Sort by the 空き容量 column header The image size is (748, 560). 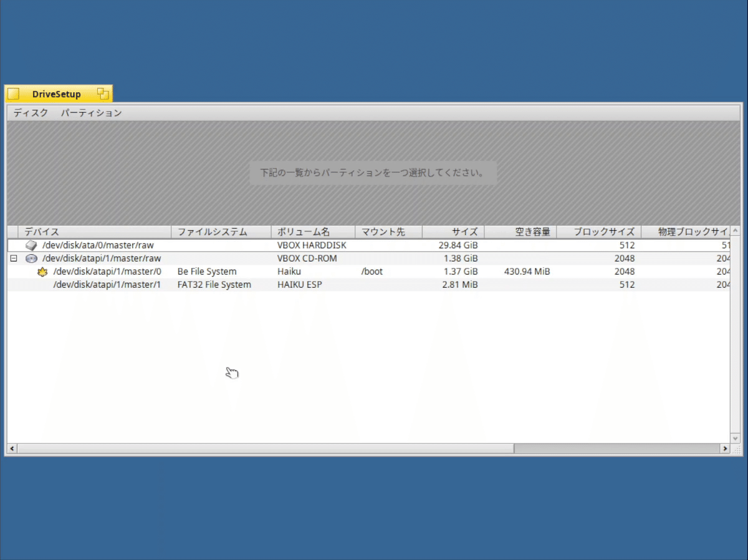[x=520, y=232]
